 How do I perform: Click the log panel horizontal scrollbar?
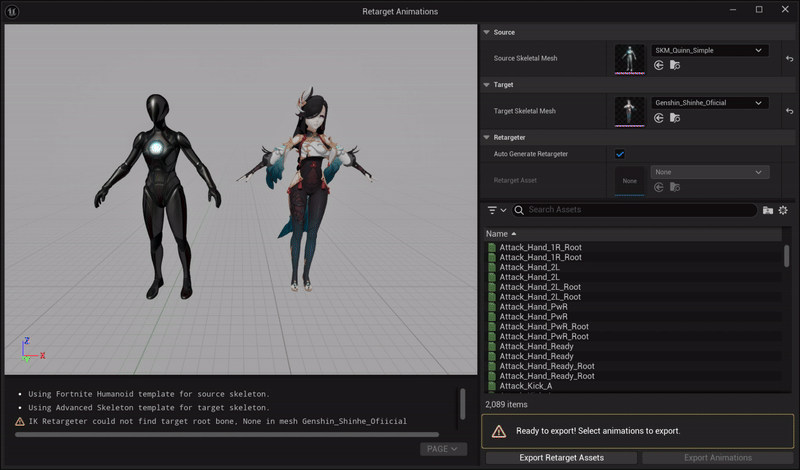tap(227, 435)
